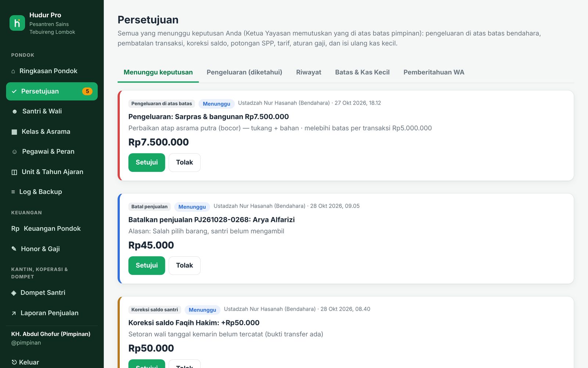
Task: Click the columns icon beside Unit & Tahun Ajaran
Action: (14, 172)
